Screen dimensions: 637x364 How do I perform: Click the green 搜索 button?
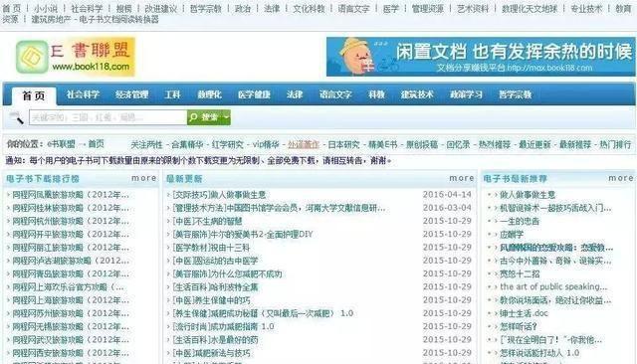[x=205, y=117]
